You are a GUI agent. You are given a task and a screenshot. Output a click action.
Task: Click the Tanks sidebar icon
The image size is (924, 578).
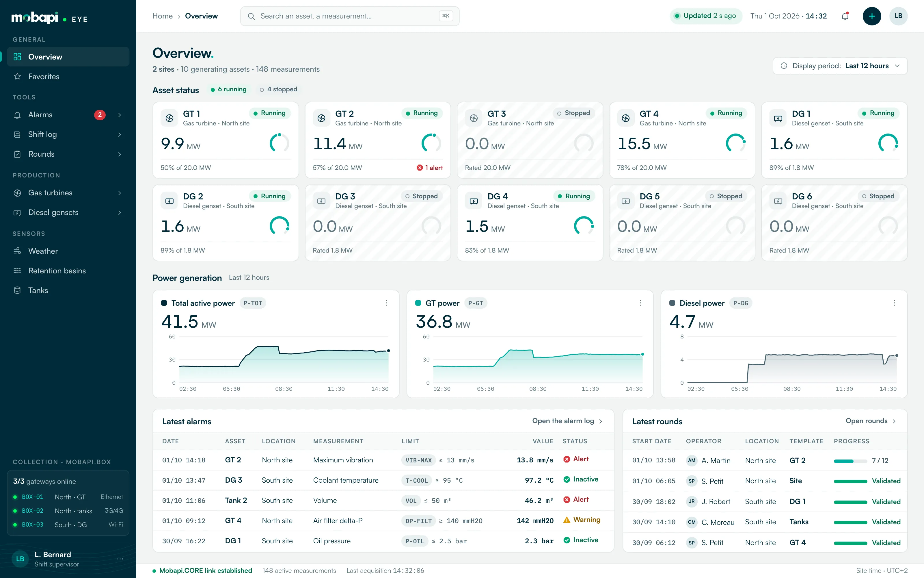pos(17,290)
